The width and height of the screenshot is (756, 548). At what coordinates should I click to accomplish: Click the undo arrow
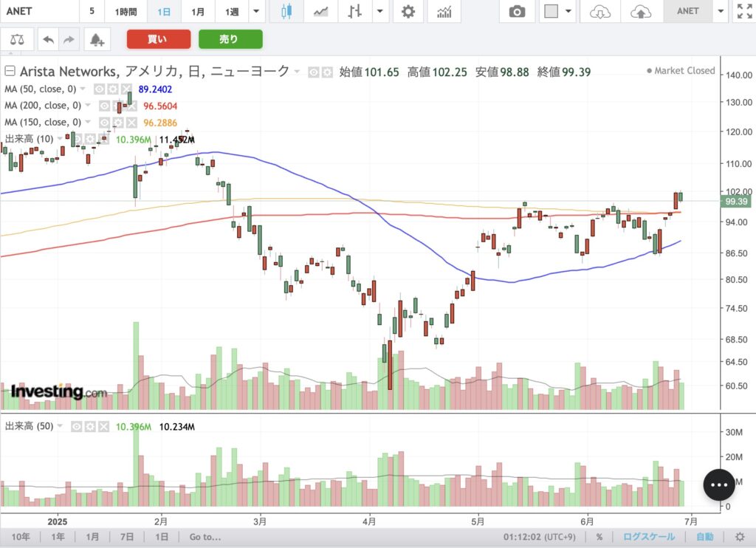click(48, 40)
